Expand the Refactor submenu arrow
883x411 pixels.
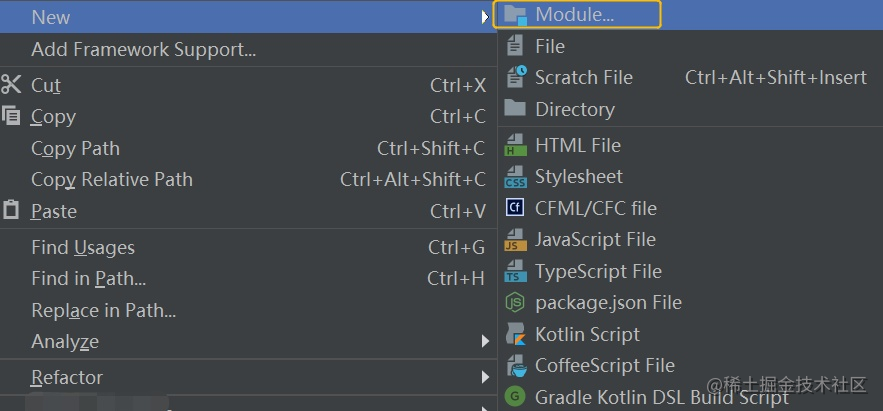(x=485, y=377)
